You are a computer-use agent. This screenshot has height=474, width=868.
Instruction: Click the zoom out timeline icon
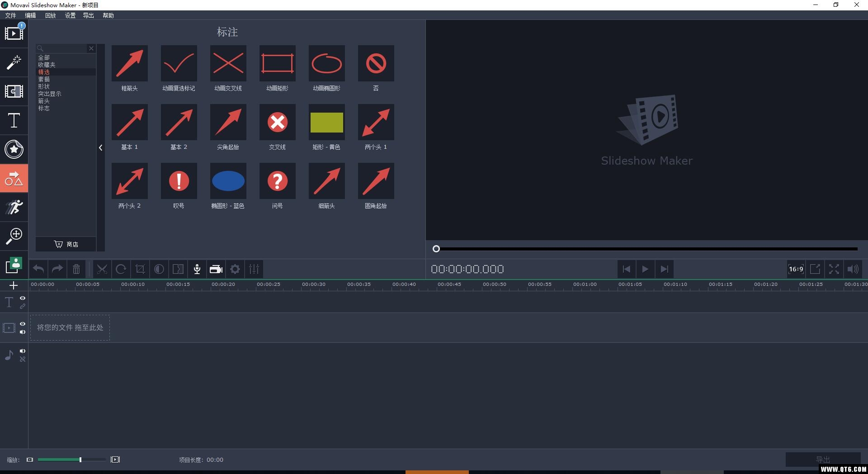(30, 460)
